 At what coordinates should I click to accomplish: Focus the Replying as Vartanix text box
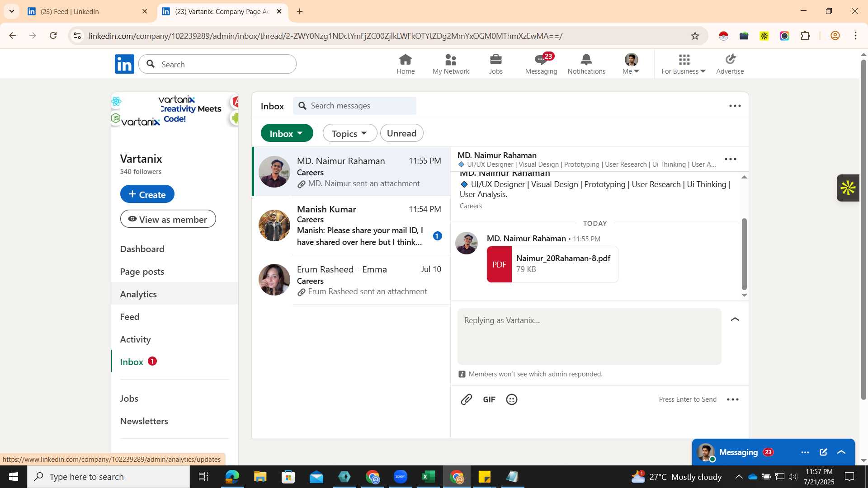(589, 337)
